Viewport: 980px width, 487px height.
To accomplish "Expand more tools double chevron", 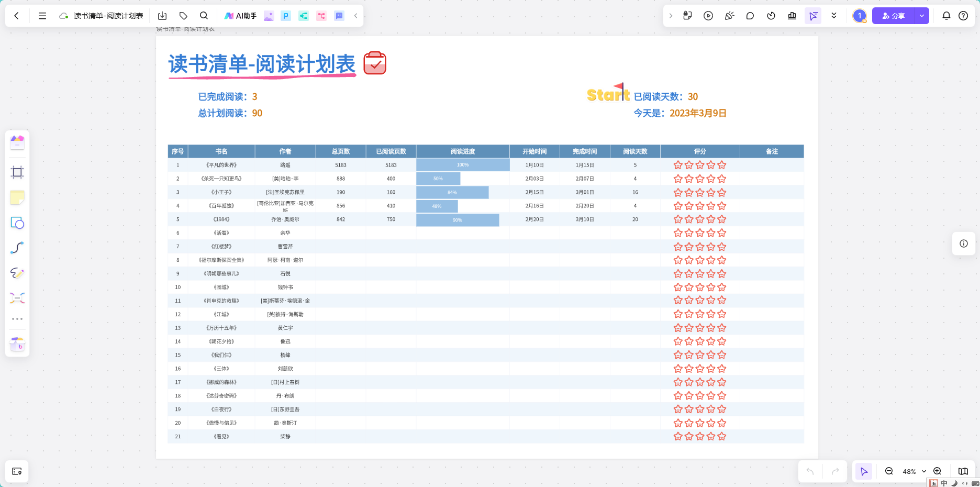I will point(834,16).
